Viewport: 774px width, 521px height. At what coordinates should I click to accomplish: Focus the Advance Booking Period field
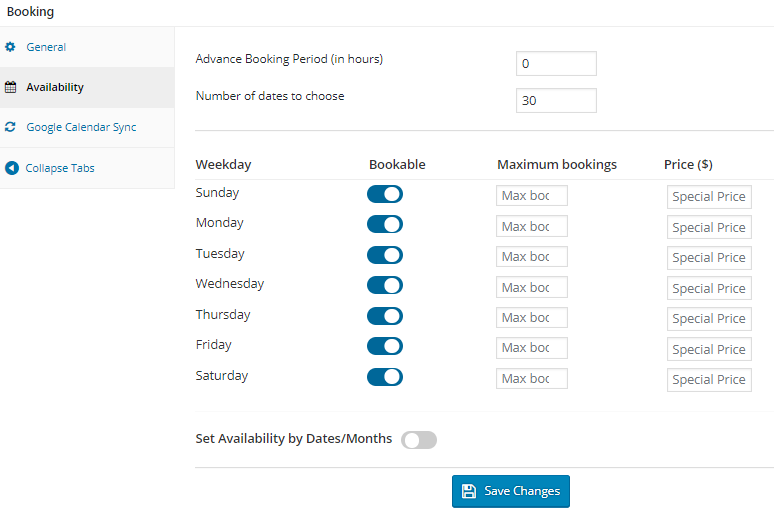[x=556, y=64]
